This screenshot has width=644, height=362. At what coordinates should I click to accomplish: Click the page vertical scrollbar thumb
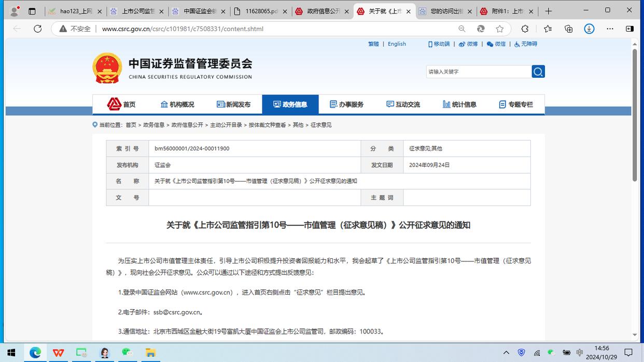(635, 115)
